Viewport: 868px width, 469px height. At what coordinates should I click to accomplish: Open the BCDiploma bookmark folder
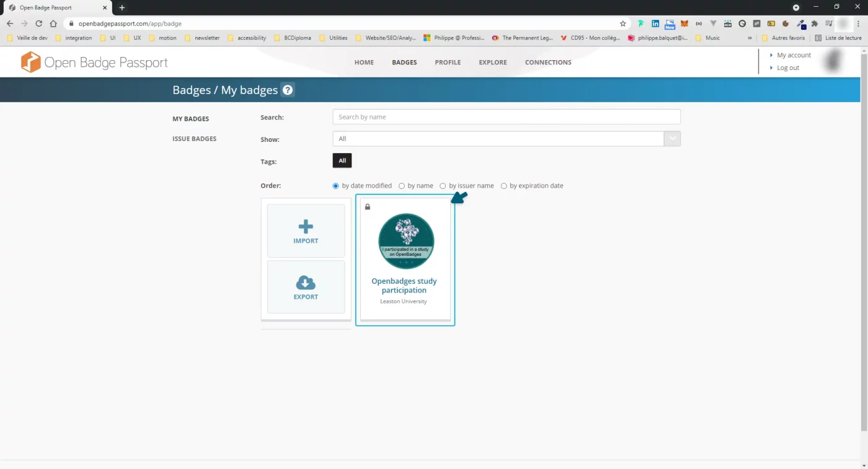(x=293, y=38)
